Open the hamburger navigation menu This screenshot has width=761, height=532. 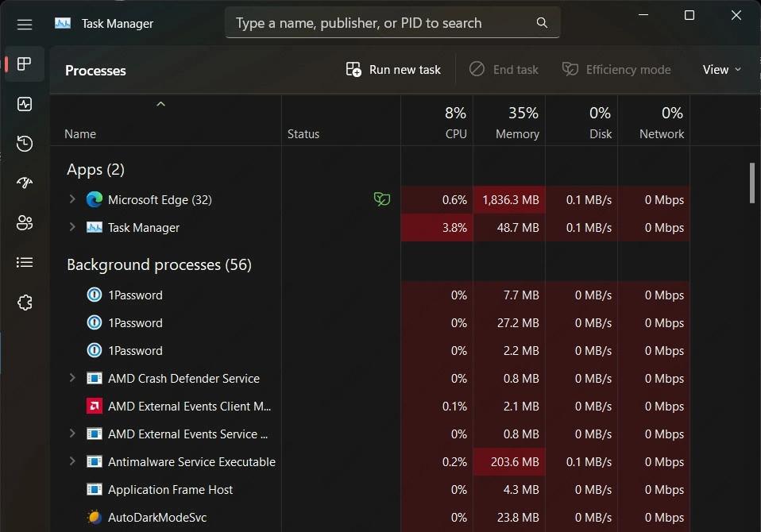[x=25, y=24]
